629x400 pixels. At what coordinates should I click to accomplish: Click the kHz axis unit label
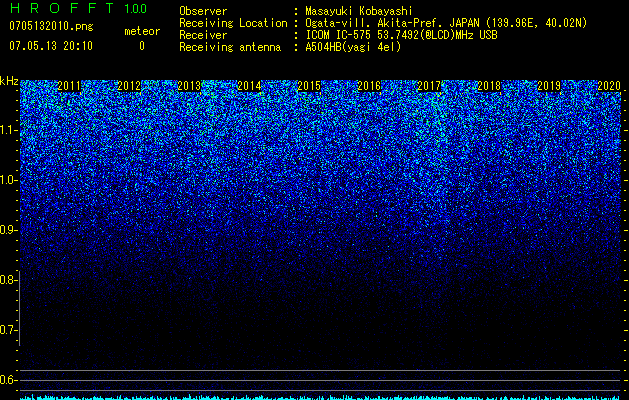click(x=9, y=81)
